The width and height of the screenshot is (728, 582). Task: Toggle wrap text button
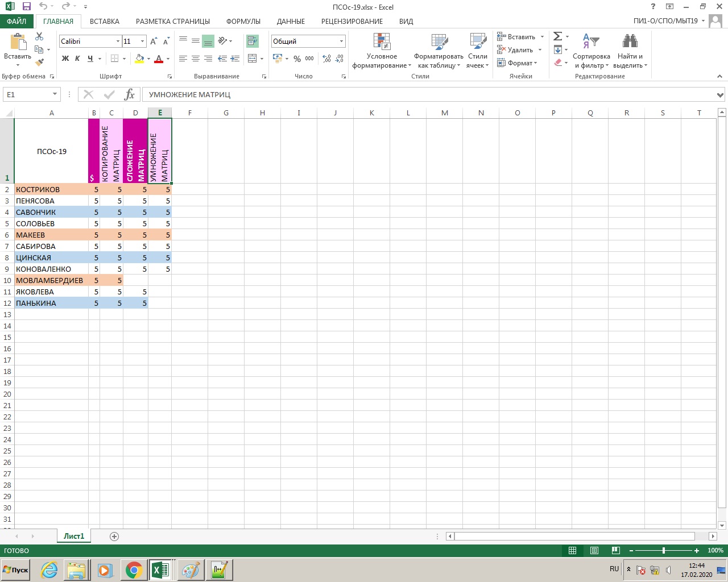click(x=252, y=41)
